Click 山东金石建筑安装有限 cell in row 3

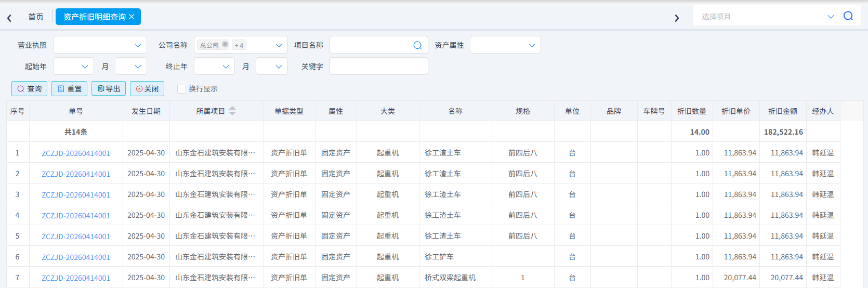216,194
